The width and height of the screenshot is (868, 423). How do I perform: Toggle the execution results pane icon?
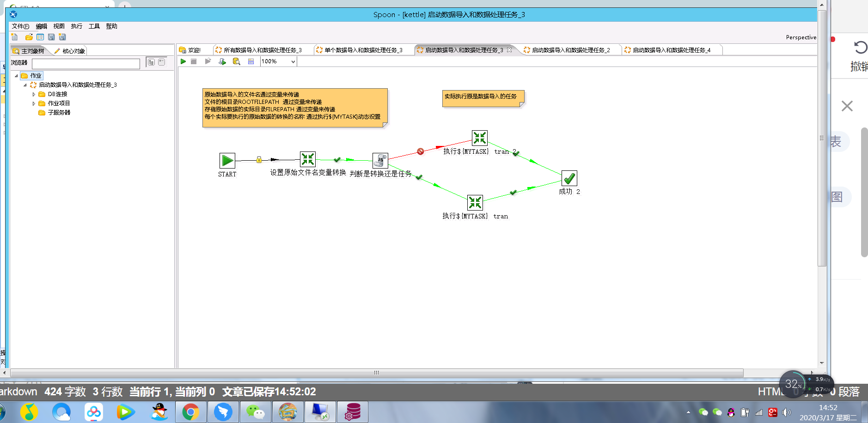coord(251,61)
